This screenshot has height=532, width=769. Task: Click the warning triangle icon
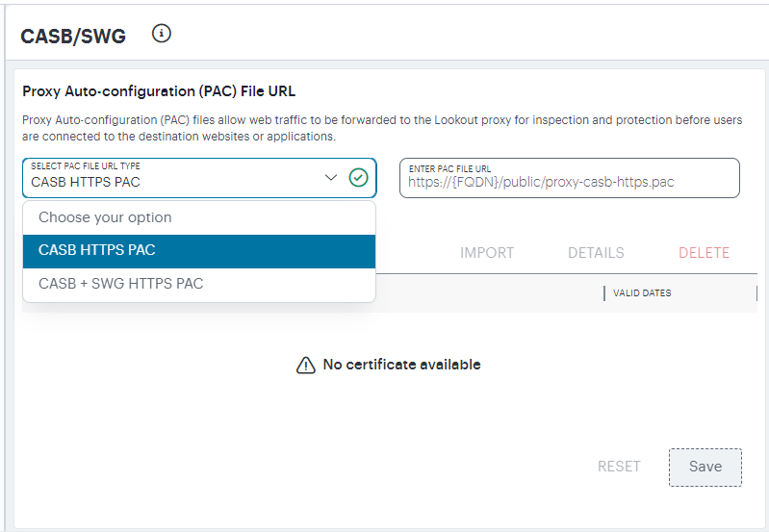[x=305, y=365]
